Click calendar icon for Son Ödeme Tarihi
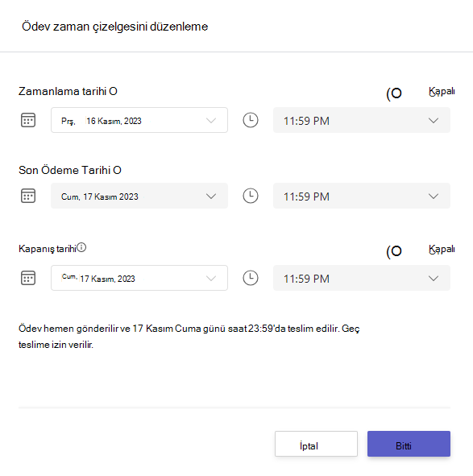Image resolution: width=473 pixels, height=476 pixels. click(x=28, y=196)
